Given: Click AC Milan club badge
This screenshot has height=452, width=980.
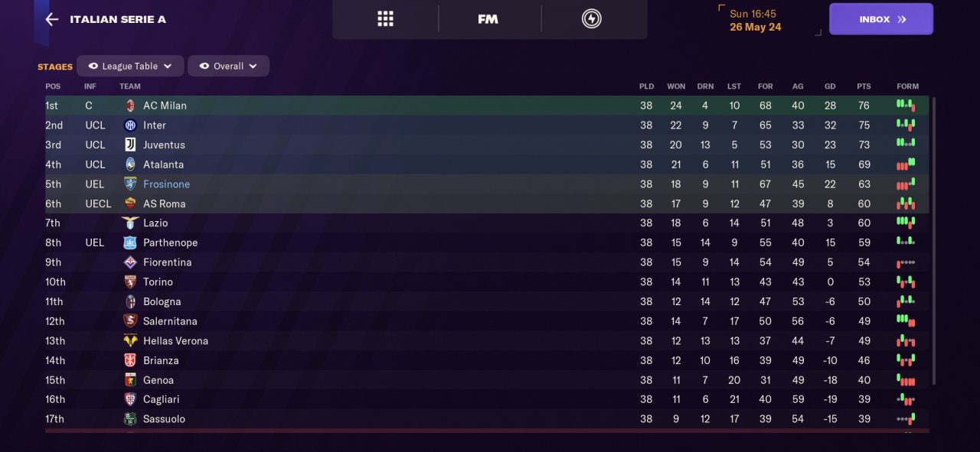Looking at the screenshot, I should click(x=130, y=106).
